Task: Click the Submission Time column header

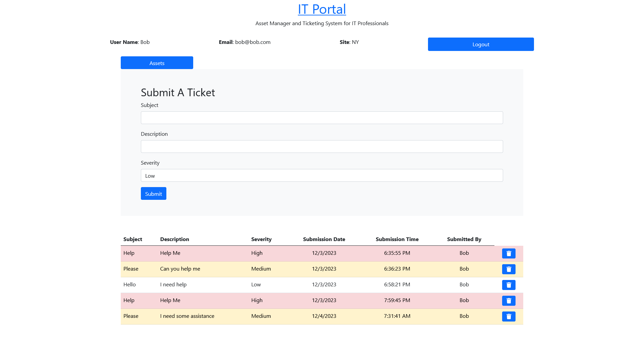Action: 397,239
